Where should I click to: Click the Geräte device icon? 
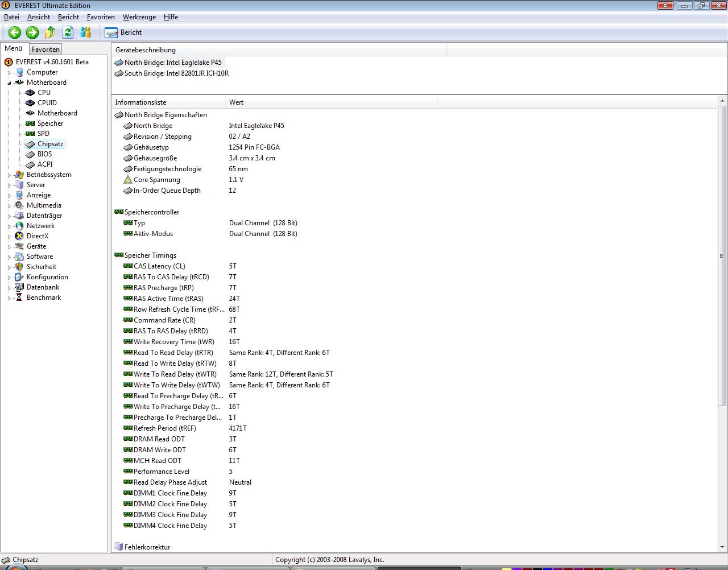19,246
